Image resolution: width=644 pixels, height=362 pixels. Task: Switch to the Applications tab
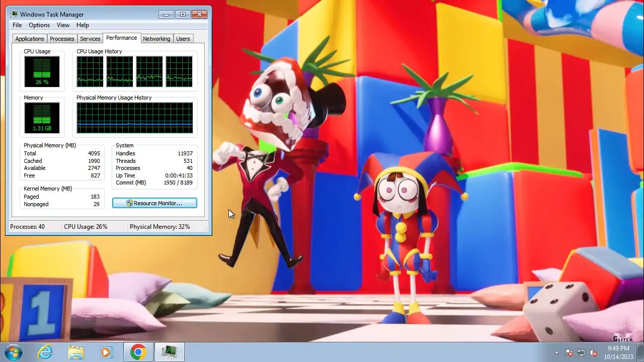pyautogui.click(x=30, y=39)
